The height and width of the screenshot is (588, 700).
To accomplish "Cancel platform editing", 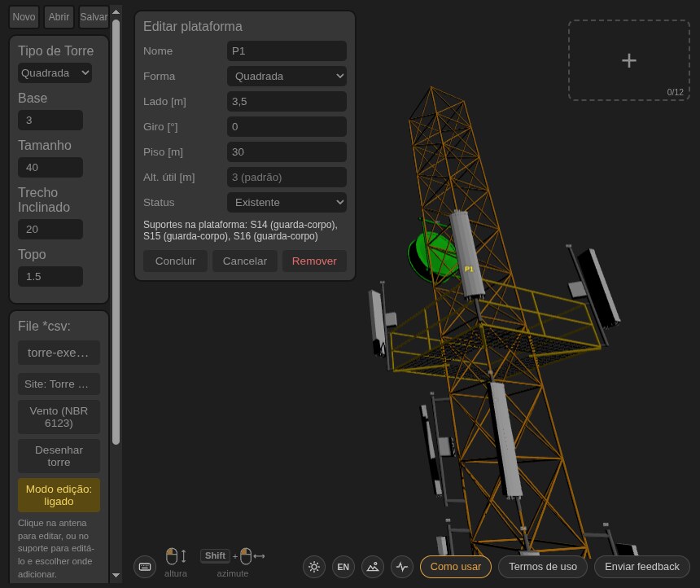I will [x=245, y=261].
